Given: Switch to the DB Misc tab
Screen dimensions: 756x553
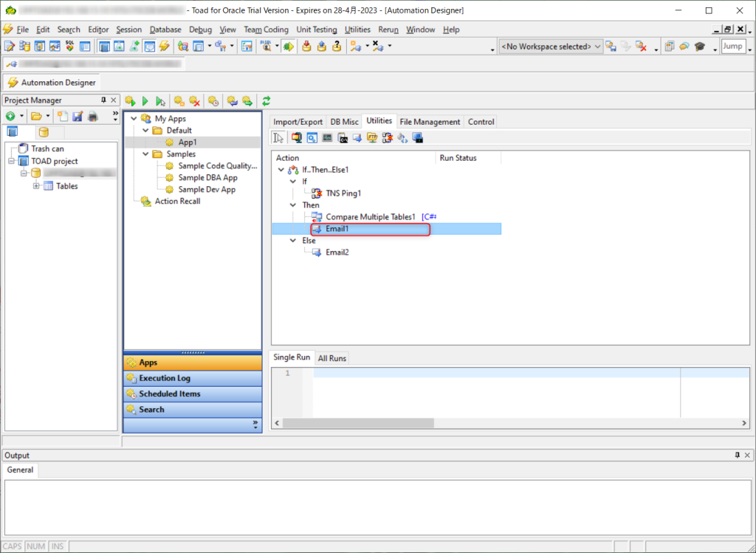Looking at the screenshot, I should click(344, 122).
